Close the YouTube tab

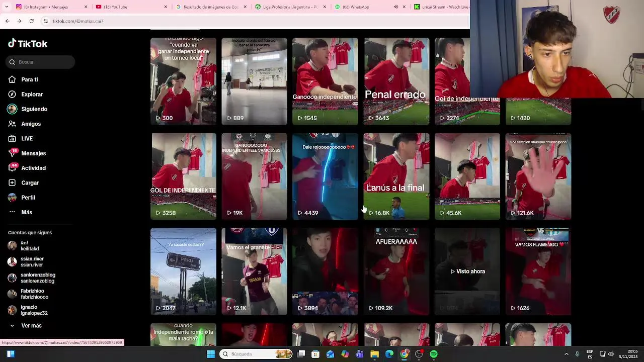point(166,7)
